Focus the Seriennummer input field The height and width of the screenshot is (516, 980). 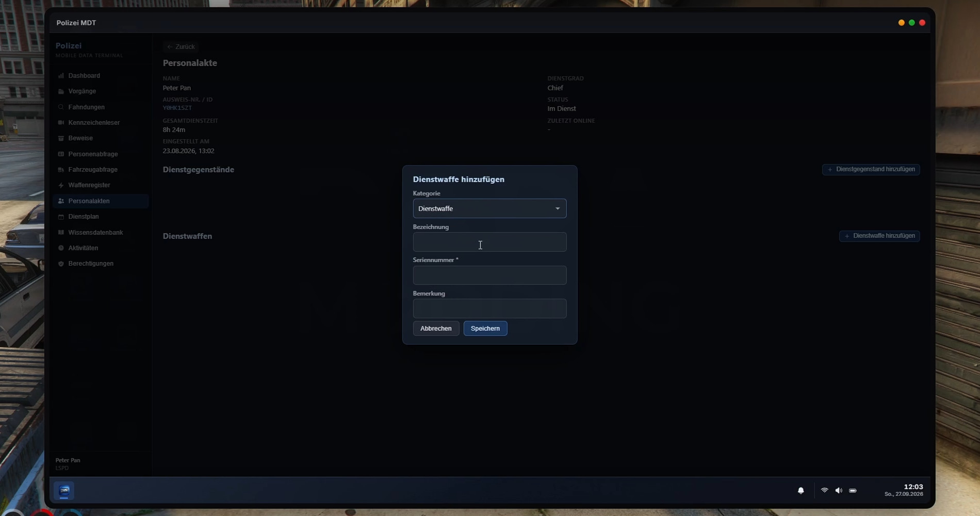pos(489,275)
